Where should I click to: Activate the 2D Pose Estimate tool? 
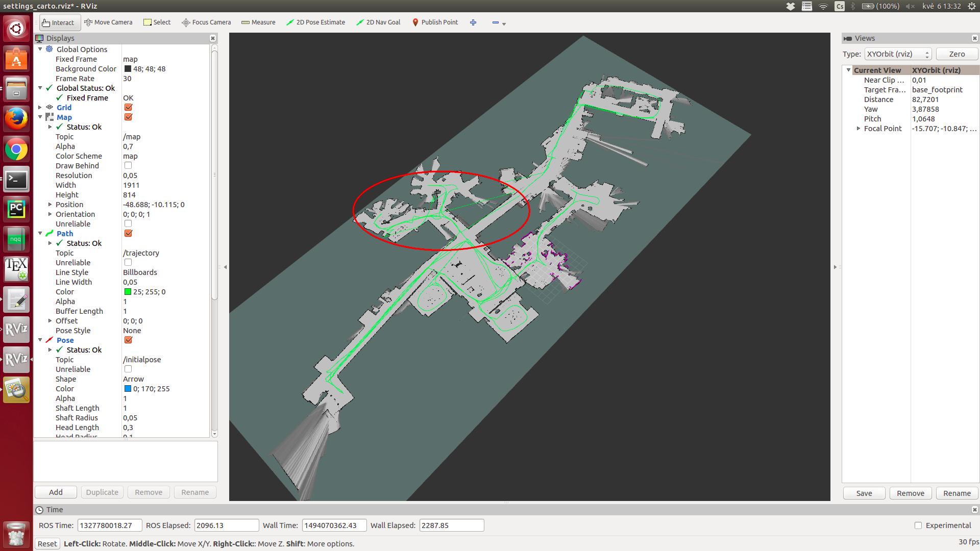click(315, 22)
